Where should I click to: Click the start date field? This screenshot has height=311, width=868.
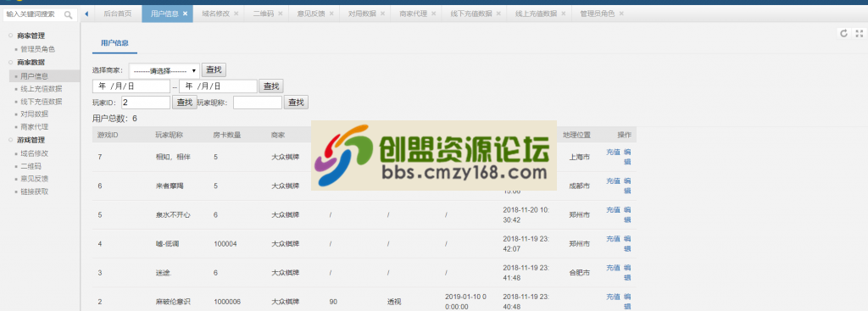131,86
